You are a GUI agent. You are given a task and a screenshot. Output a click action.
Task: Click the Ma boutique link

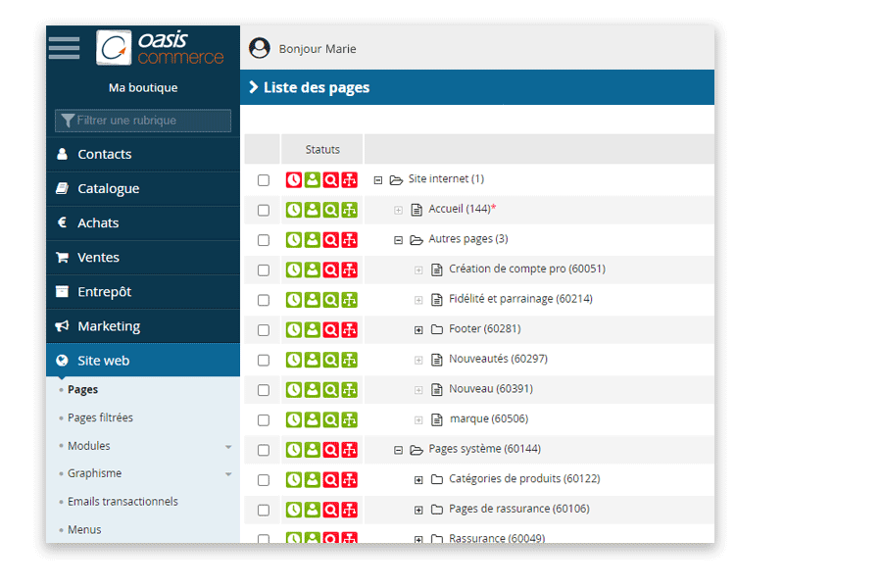(x=143, y=88)
